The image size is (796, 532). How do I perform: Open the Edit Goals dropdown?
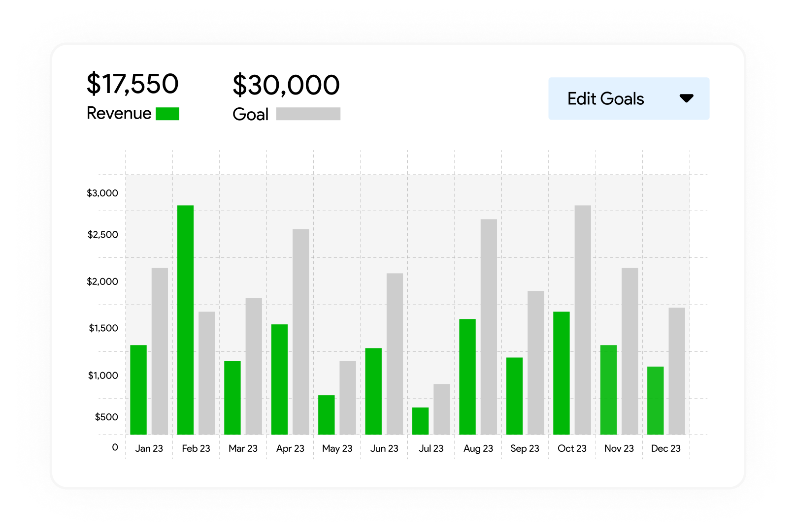point(629,98)
